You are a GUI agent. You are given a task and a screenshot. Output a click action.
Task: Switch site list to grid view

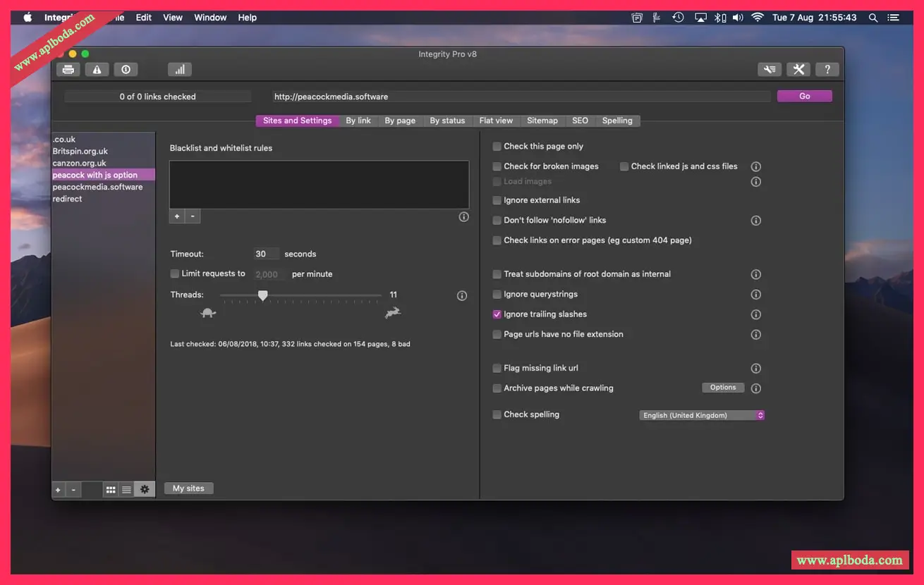111,490
